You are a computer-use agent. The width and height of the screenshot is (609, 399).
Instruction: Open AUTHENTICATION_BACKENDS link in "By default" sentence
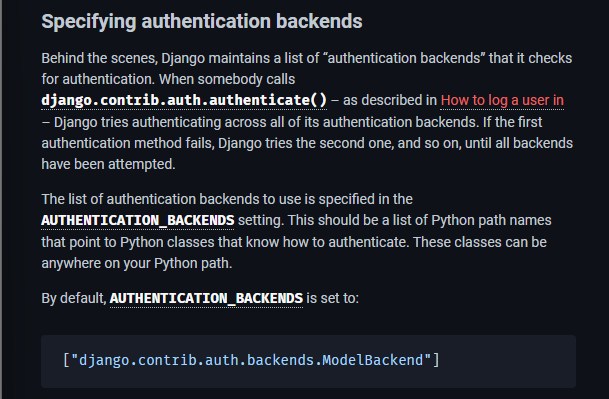[206, 298]
